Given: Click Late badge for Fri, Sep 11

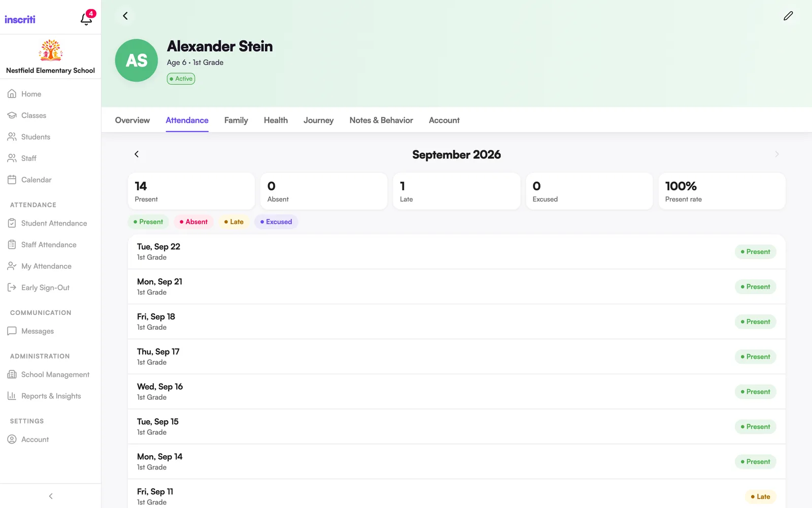Looking at the screenshot, I should tap(761, 496).
